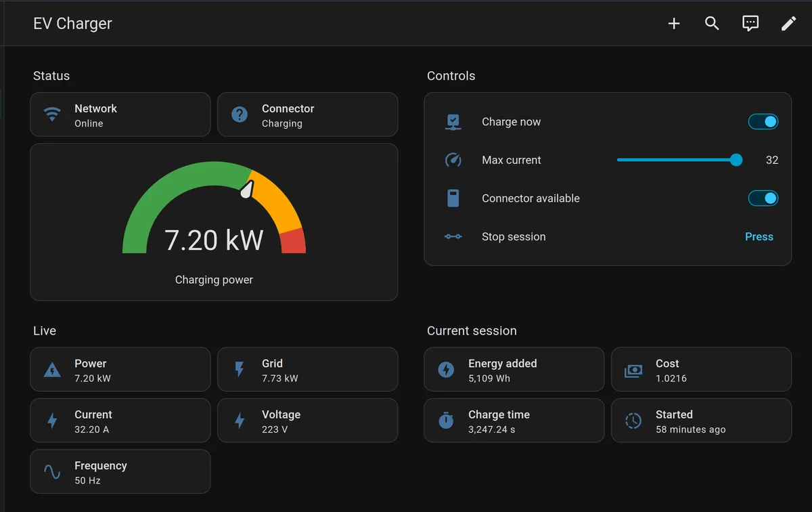Click the Charging power caption

tap(214, 280)
